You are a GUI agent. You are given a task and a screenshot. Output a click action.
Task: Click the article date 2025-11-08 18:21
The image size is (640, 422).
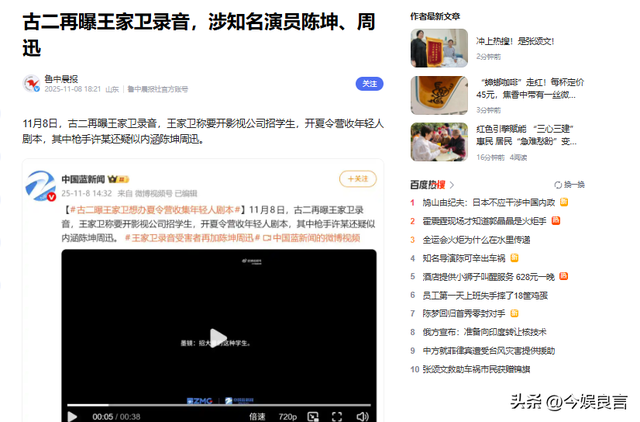click(x=73, y=89)
